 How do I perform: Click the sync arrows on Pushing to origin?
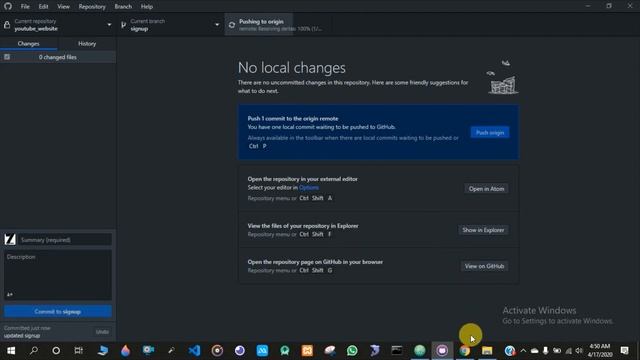232,25
